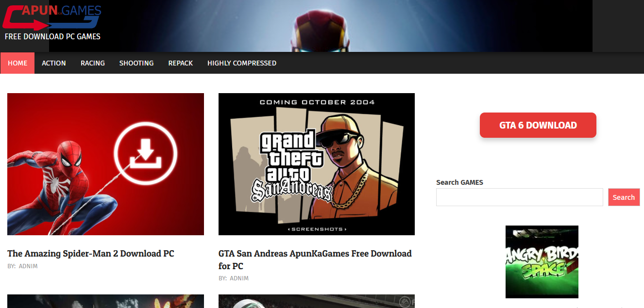Click ADNIM author under Spider-Man 2 post
The height and width of the screenshot is (308, 644).
28,266
